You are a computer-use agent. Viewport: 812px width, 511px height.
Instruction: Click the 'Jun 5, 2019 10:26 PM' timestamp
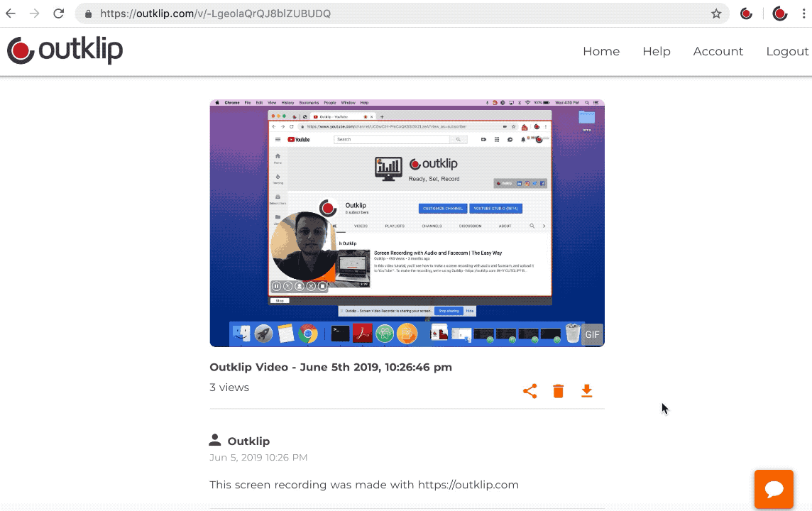point(258,457)
